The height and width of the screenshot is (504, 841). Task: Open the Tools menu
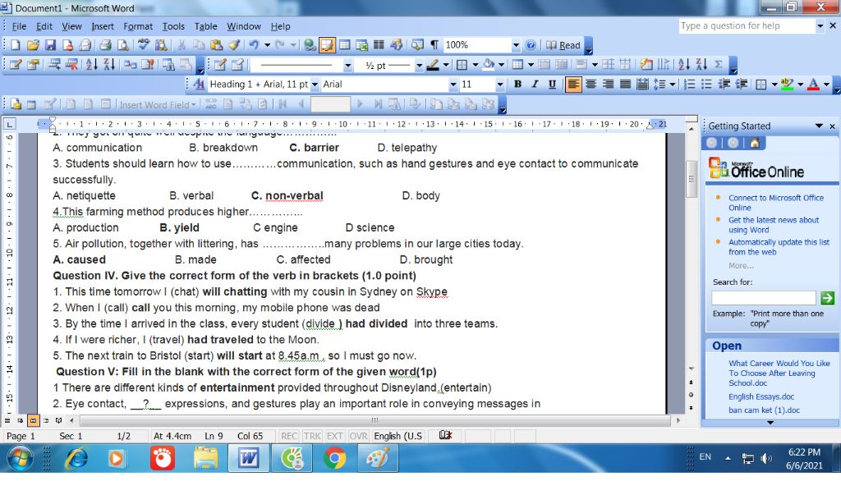173,26
